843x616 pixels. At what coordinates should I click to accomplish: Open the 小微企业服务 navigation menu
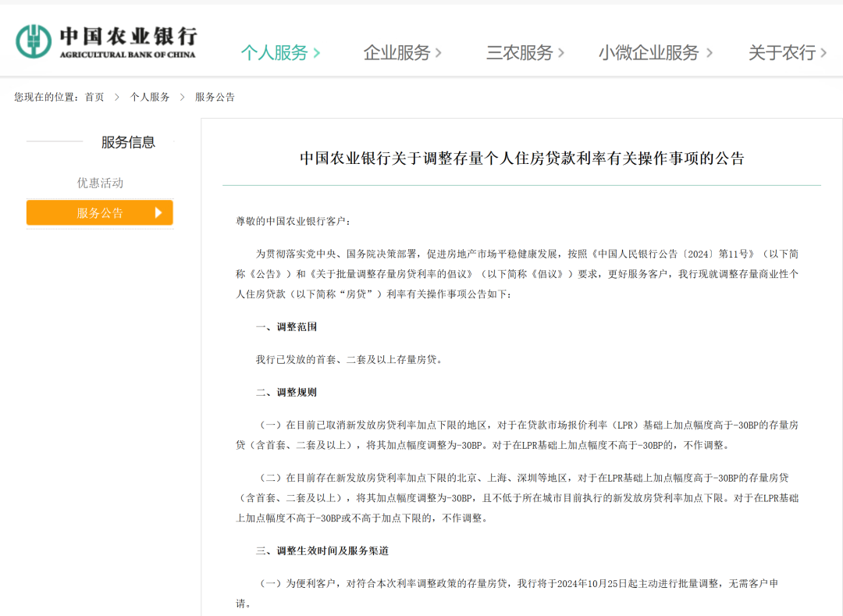[x=656, y=52]
